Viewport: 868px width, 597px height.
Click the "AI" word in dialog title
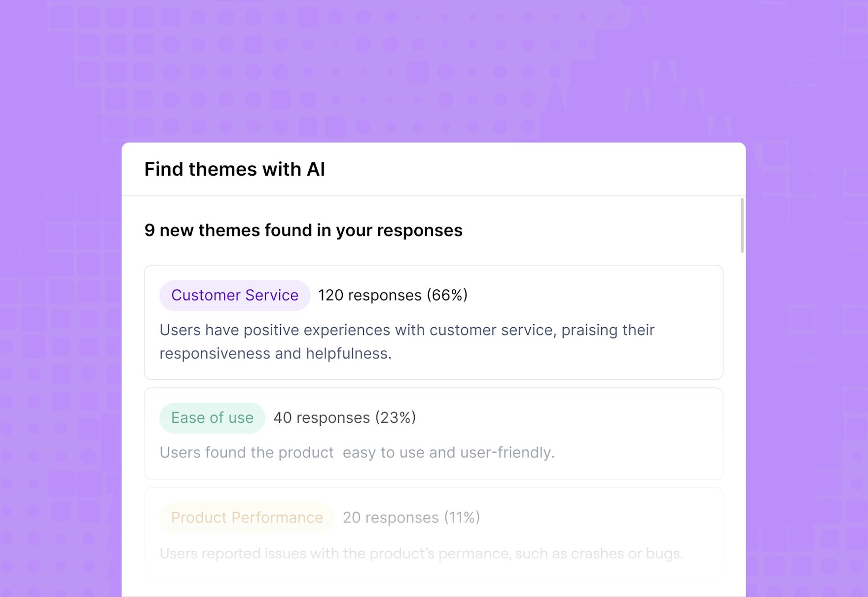coord(316,169)
